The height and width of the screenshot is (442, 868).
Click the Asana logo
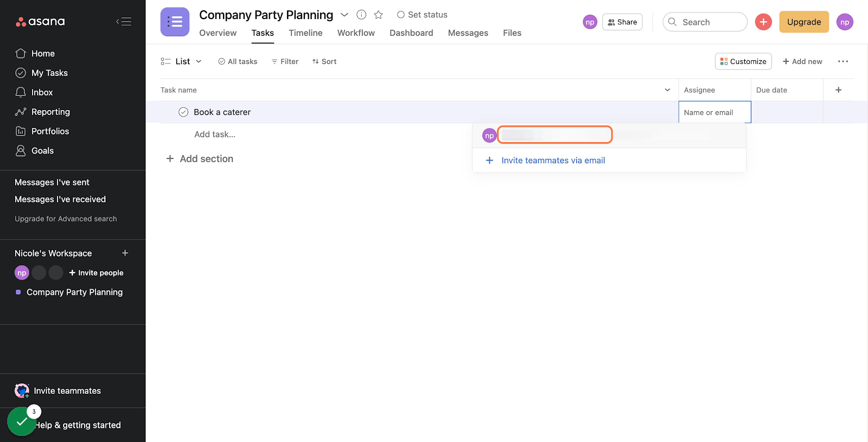coord(40,22)
